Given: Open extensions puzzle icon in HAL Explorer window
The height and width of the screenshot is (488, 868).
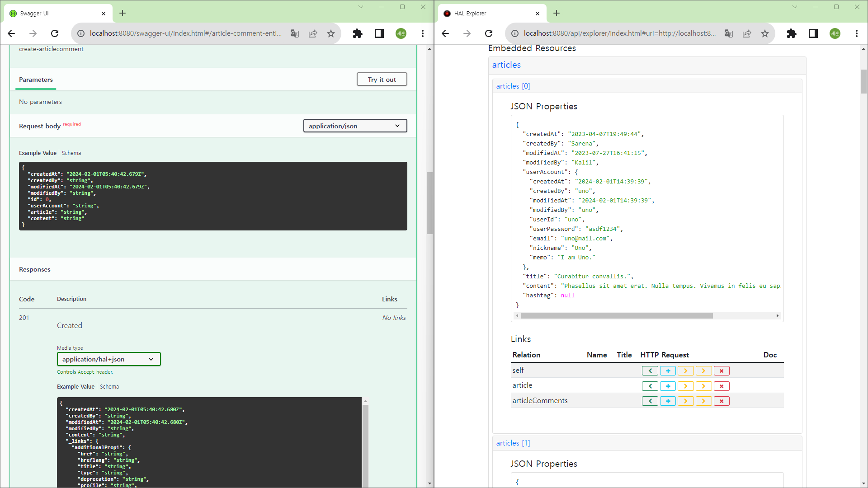Looking at the screenshot, I should point(791,33).
